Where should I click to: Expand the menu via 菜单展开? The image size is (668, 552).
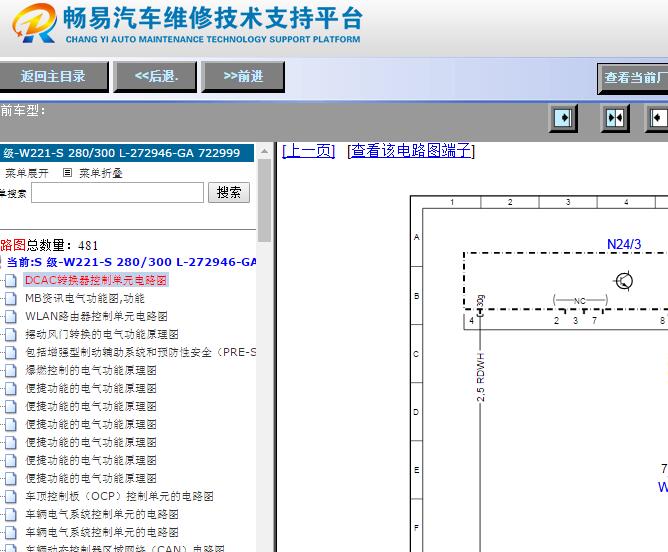click(x=26, y=173)
